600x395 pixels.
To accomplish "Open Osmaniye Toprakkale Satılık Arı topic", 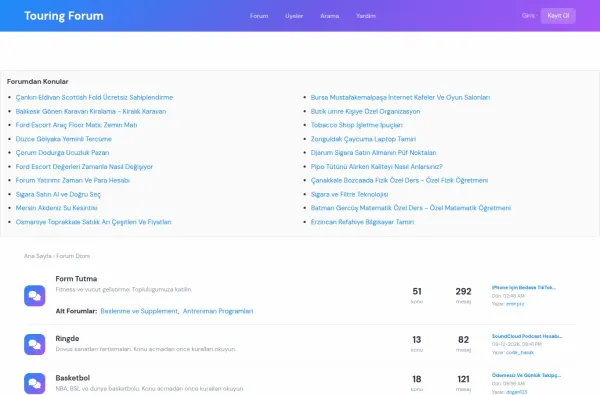I will point(93,222).
